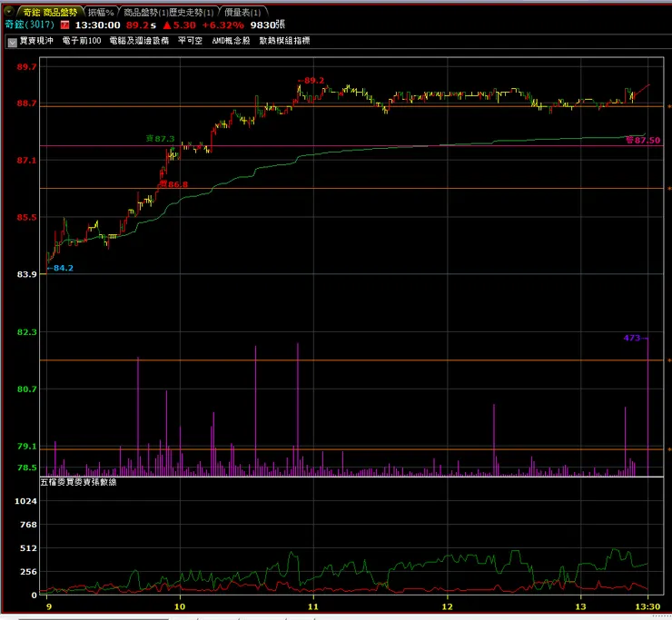
Task: Switch to the 振幅% tab
Action: click(x=101, y=13)
